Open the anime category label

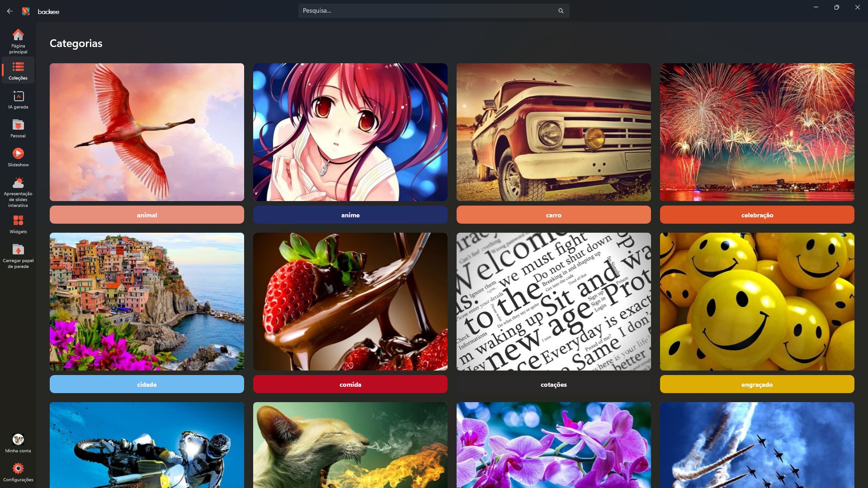350,215
